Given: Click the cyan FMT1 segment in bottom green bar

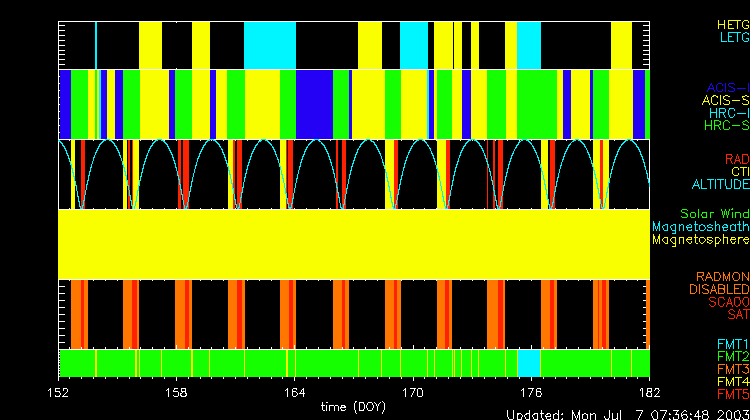Looking at the screenshot, I should pyautogui.click(x=528, y=361).
